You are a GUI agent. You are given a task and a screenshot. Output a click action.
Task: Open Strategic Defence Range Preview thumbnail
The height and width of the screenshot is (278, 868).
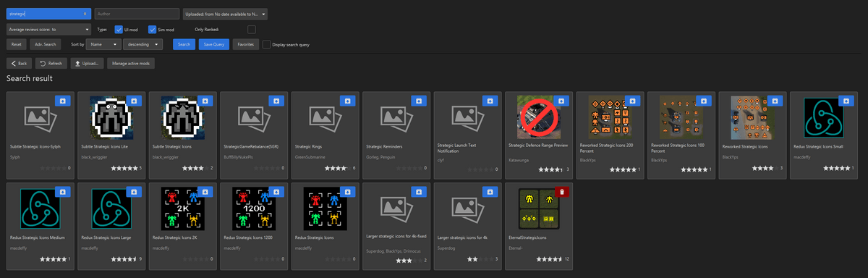click(539, 117)
